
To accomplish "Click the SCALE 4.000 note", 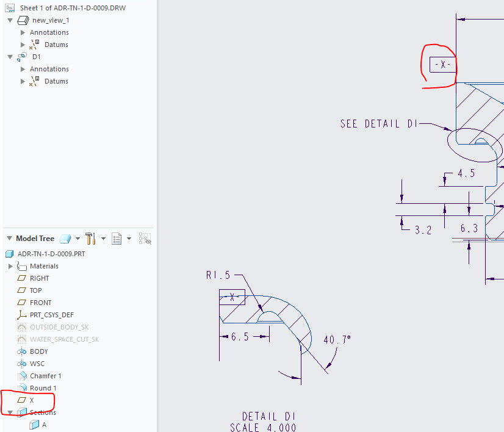I will click(263, 428).
